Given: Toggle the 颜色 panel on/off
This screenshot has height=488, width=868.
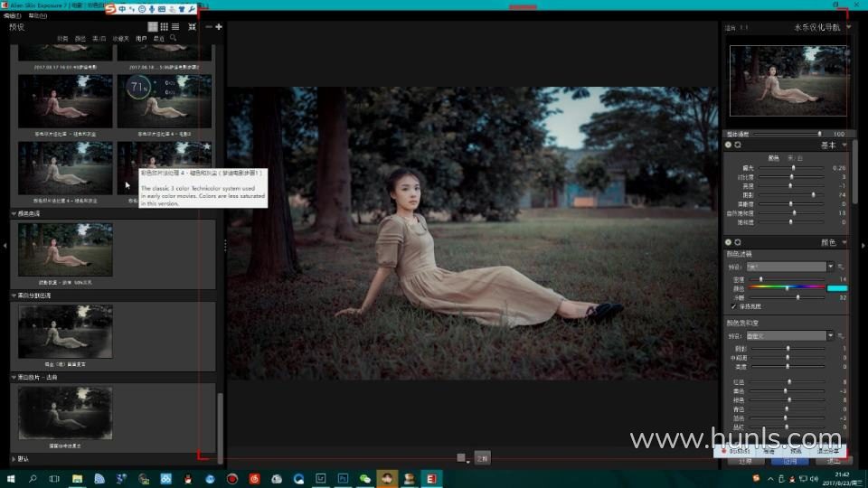Looking at the screenshot, I should coord(729,242).
